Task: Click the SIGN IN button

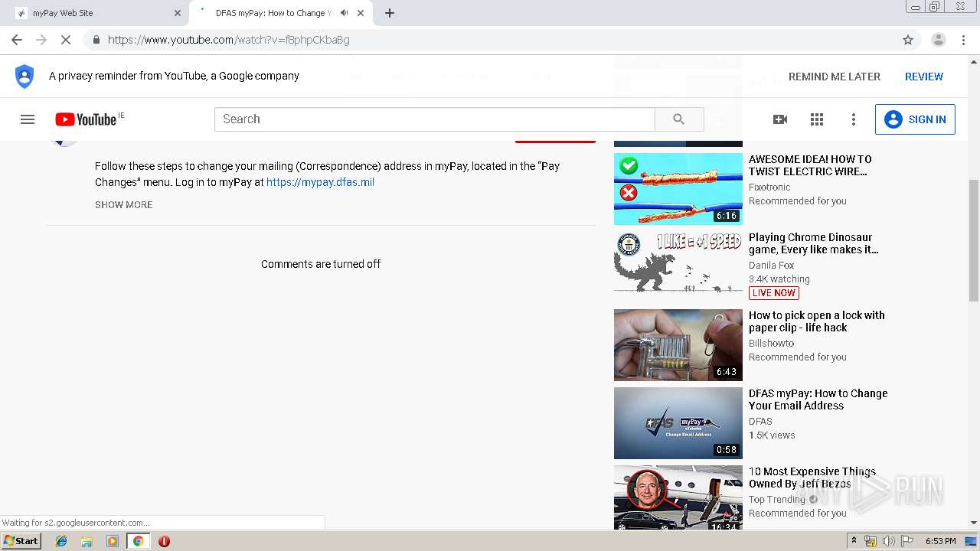Action: [x=915, y=119]
